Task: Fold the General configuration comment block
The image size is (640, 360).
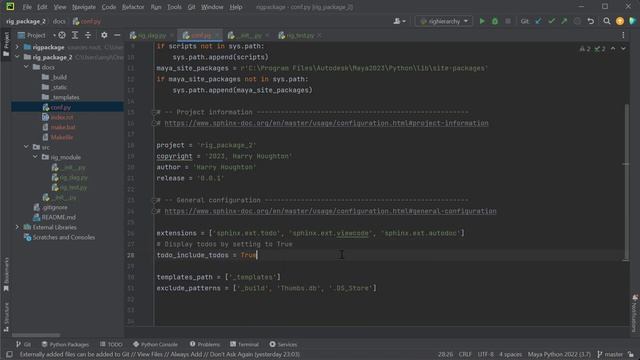Action: [154, 200]
